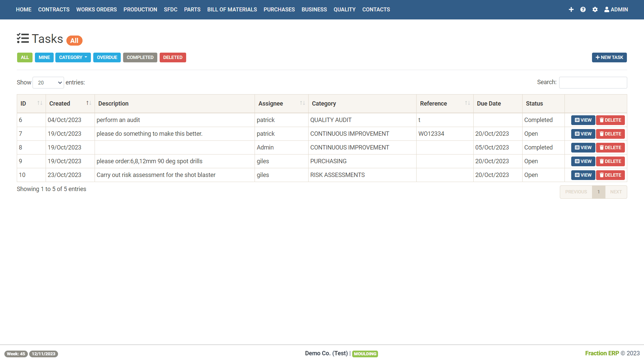Click the orange All badge beside Tasks

(74, 41)
